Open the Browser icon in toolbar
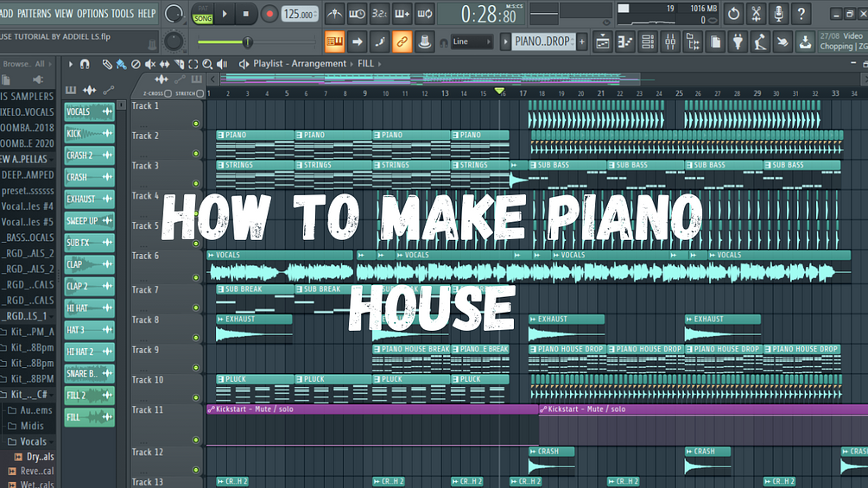This screenshot has height=488, width=868. 693,41
